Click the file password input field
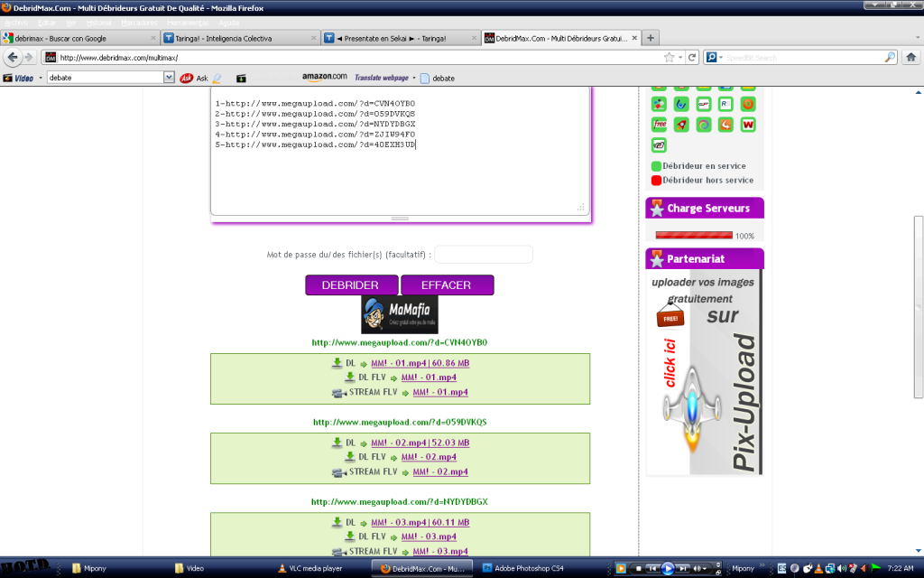 pyautogui.click(x=484, y=254)
